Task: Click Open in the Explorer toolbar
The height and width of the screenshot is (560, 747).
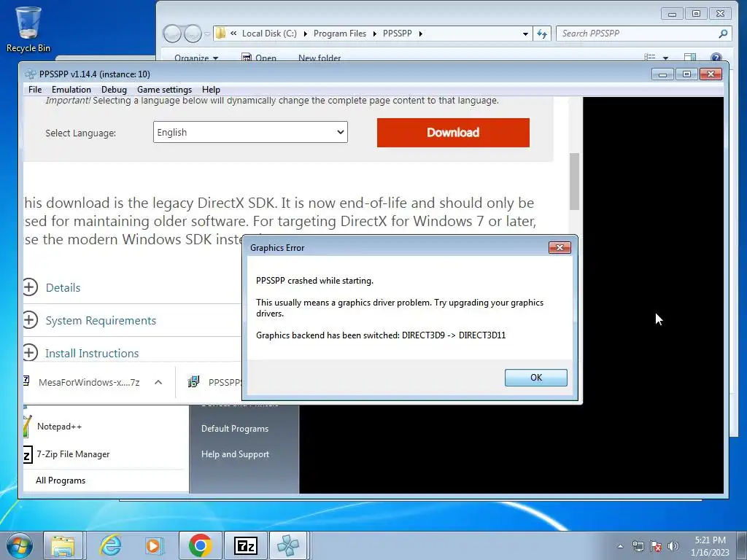Action: point(259,58)
